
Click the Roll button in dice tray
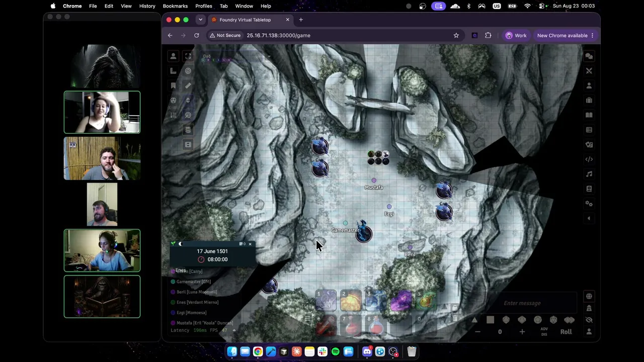(566, 332)
